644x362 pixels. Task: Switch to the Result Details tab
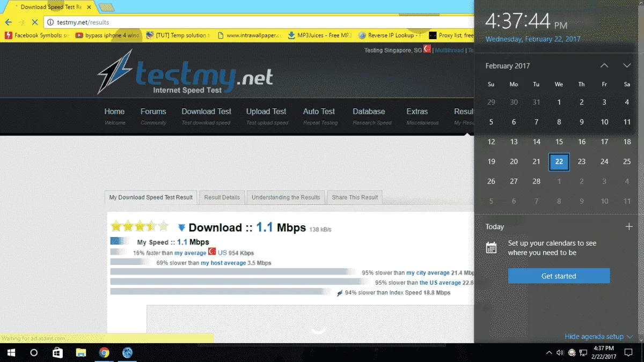pos(222,197)
